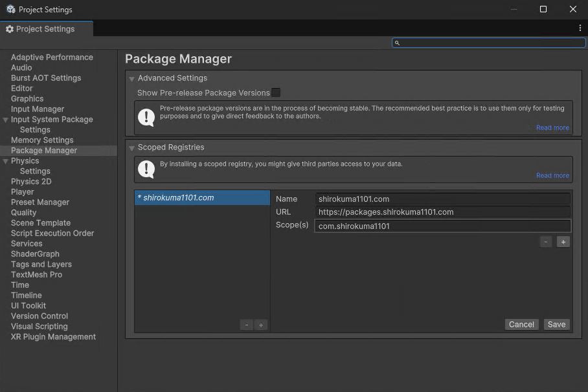This screenshot has height=392, width=588.
Task: Click the kebab menu icon in tab bar
Action: [580, 28]
